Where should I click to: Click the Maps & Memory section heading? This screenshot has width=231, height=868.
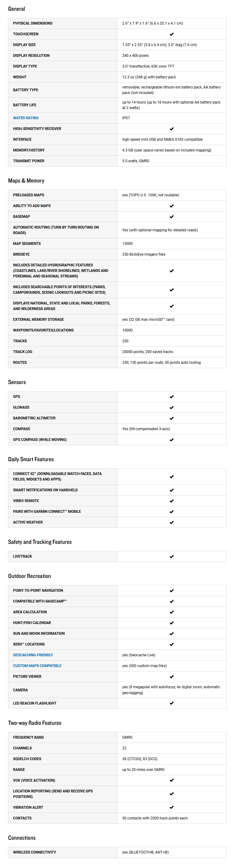click(26, 181)
